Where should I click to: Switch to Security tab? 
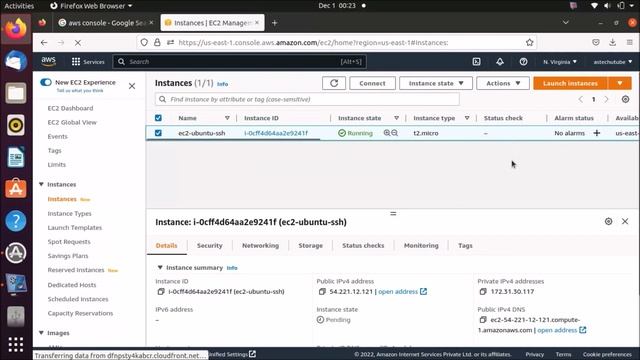209,245
